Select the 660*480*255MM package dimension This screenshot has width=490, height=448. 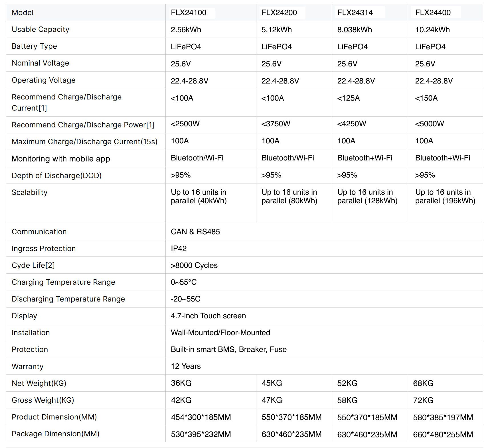click(x=443, y=434)
